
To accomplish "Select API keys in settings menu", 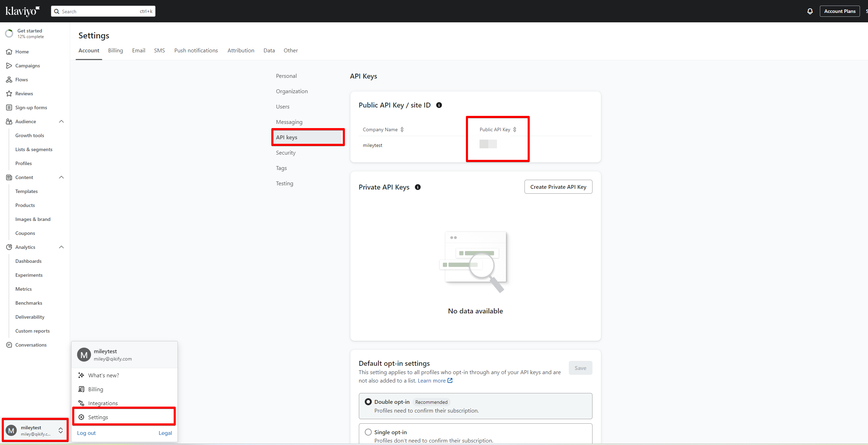I will click(x=308, y=137).
